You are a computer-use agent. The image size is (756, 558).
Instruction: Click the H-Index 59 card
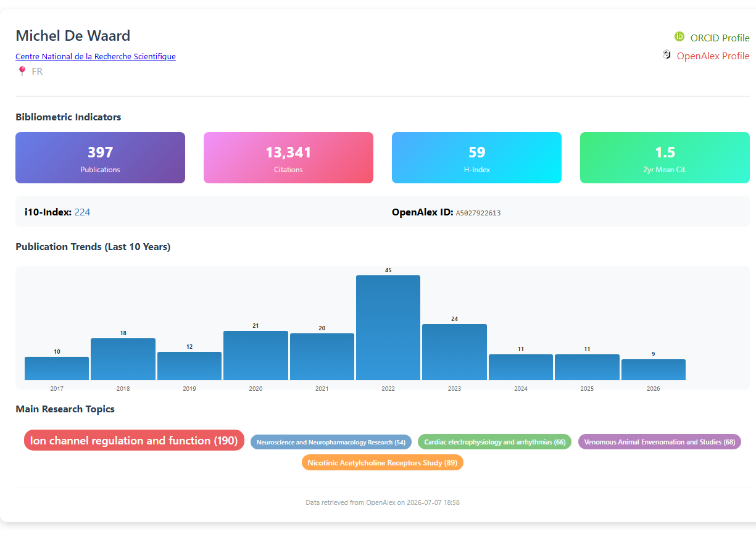(476, 158)
